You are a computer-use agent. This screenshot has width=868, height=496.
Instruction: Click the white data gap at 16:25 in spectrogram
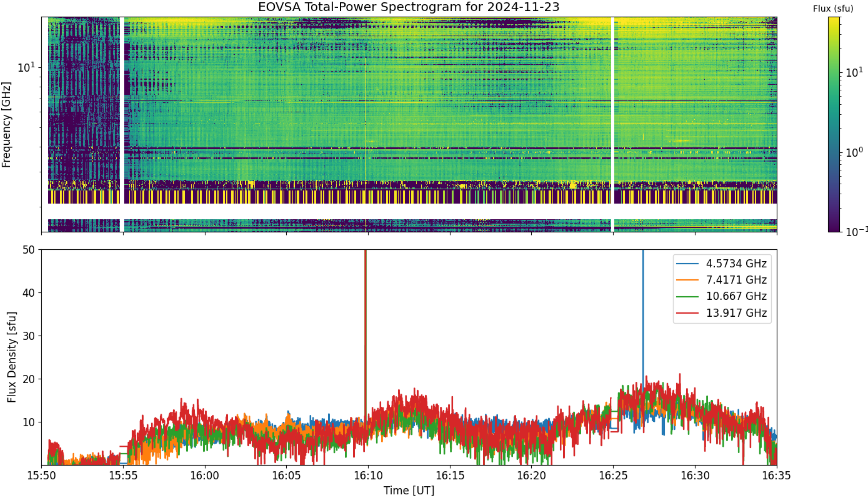[x=613, y=125]
